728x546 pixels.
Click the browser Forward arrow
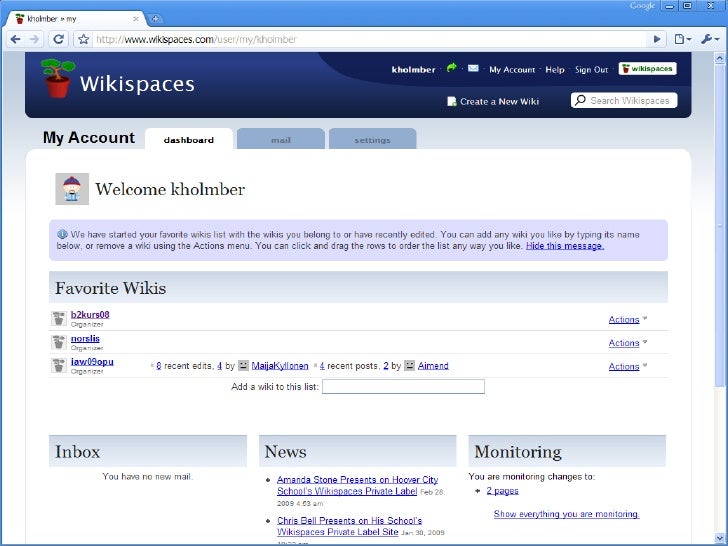click(x=34, y=39)
